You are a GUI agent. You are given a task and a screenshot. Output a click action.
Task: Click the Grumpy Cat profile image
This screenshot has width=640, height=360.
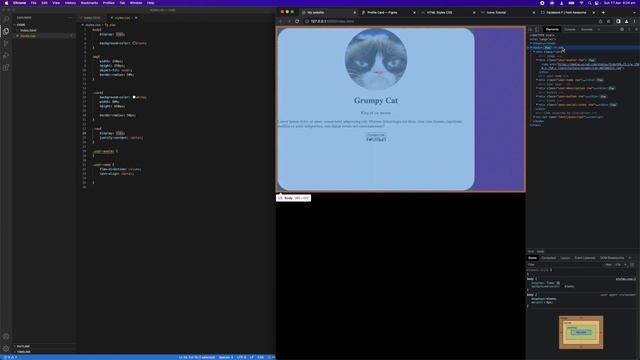(376, 59)
